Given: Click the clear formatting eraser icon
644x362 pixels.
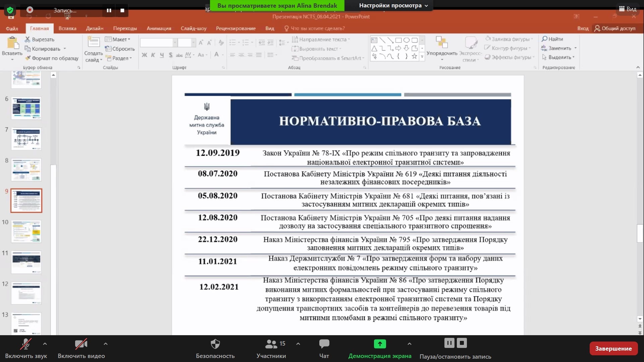Looking at the screenshot, I should point(221,43).
